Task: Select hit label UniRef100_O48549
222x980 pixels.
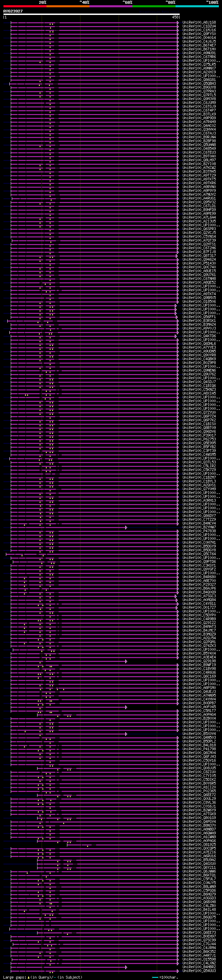Action: click(199, 149)
